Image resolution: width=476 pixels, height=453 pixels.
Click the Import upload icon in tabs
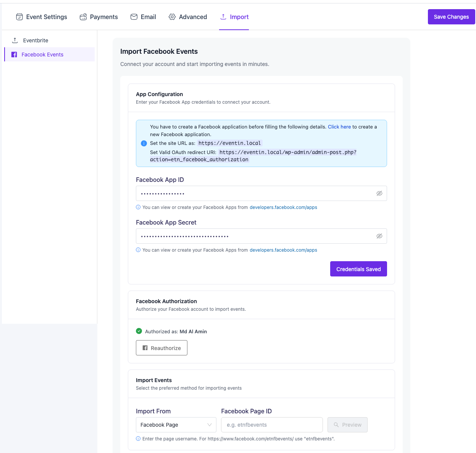[223, 17]
